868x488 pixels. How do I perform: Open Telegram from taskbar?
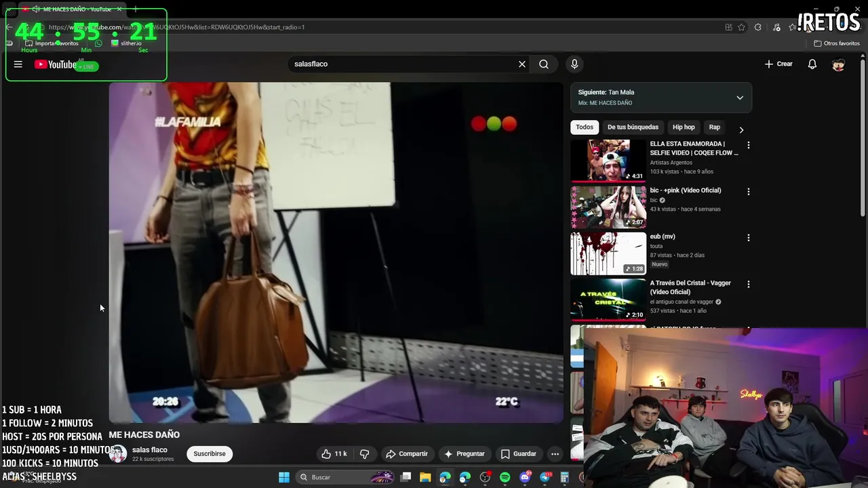tap(545, 477)
